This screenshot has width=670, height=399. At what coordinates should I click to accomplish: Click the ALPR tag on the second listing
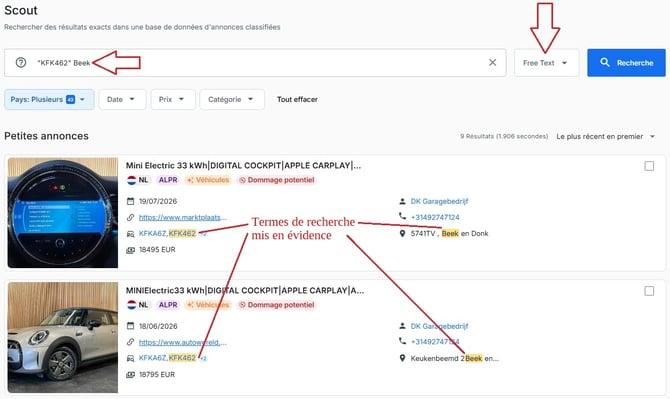(x=168, y=305)
